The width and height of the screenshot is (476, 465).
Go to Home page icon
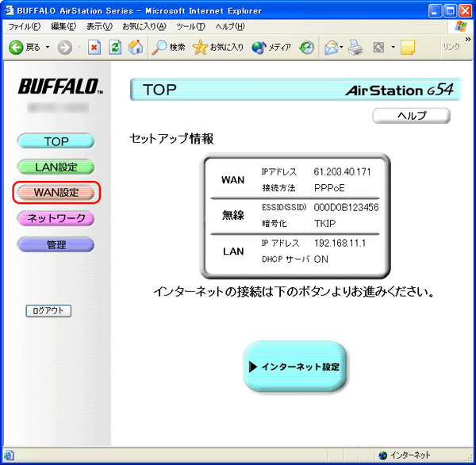coord(136,48)
